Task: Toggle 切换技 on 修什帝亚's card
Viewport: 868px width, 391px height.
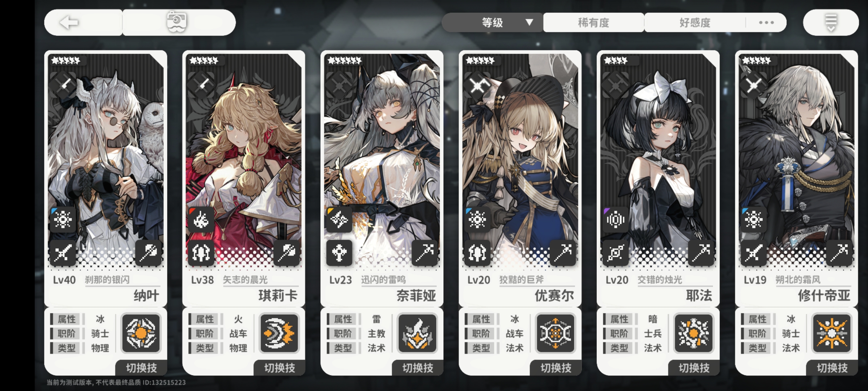Action: 832,368
